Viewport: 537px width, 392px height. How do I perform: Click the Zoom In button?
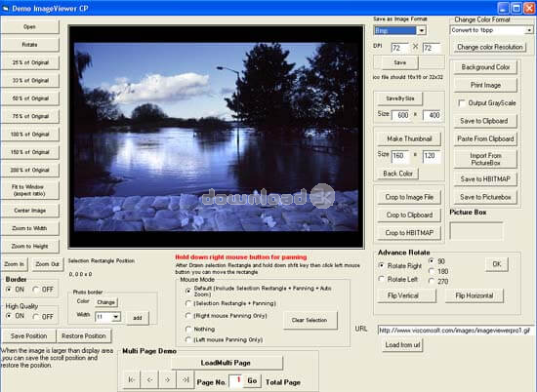[x=15, y=264]
